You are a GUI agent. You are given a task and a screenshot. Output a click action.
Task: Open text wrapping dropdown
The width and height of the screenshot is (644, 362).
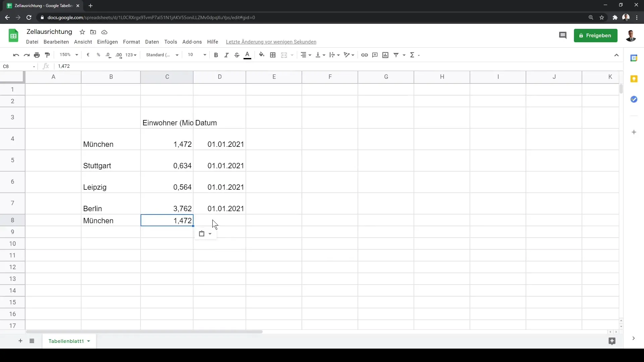[334, 55]
